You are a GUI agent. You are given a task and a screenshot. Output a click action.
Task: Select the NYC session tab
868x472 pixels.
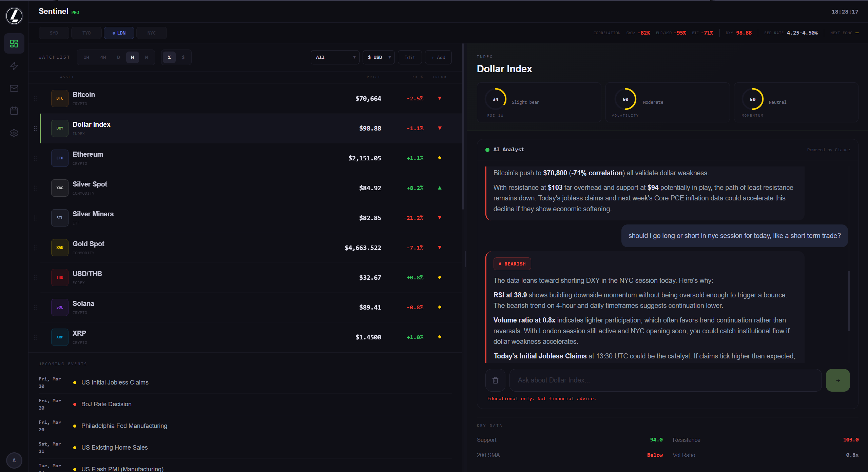(151, 33)
